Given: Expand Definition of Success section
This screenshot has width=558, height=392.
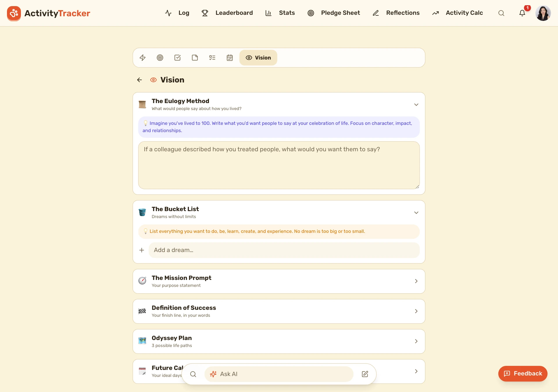Looking at the screenshot, I should pyautogui.click(x=279, y=311).
